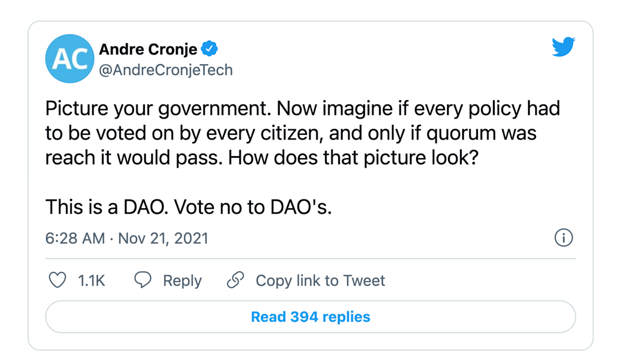Click the blue verified badge

209,49
